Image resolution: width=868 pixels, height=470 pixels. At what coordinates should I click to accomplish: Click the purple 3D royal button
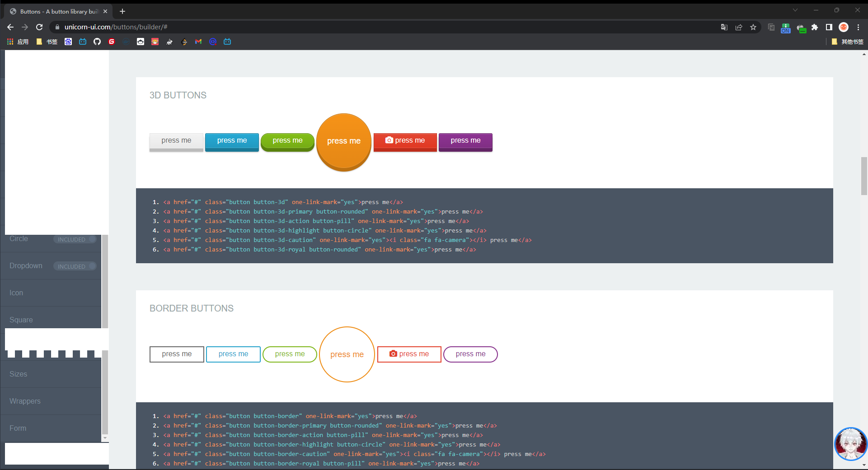click(465, 141)
